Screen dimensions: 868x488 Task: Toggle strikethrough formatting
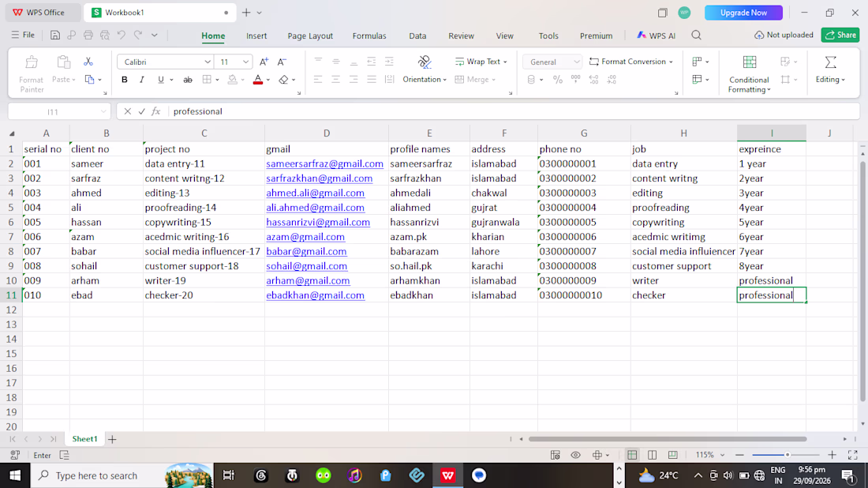[x=188, y=80]
